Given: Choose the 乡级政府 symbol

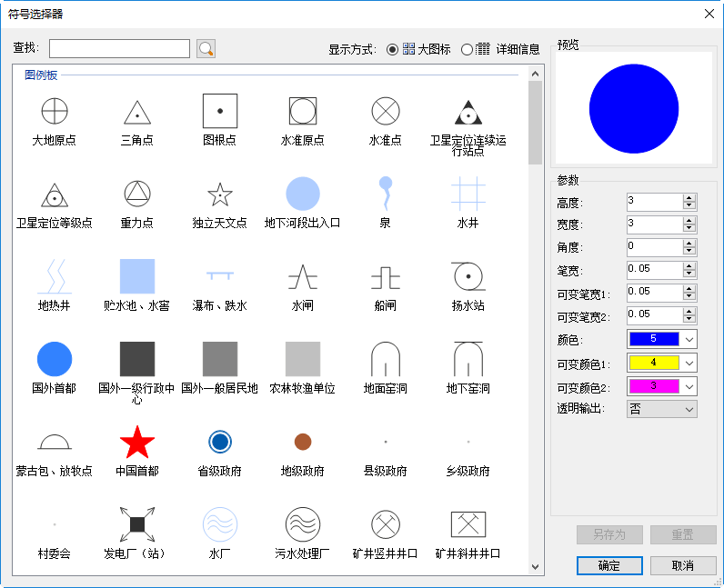Looking at the screenshot, I should (468, 442).
